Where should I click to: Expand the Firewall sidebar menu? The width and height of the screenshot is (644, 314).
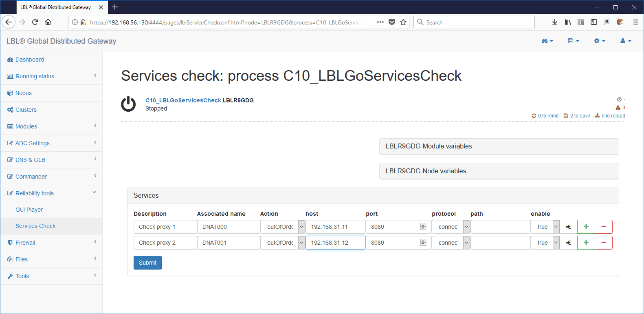(x=51, y=243)
